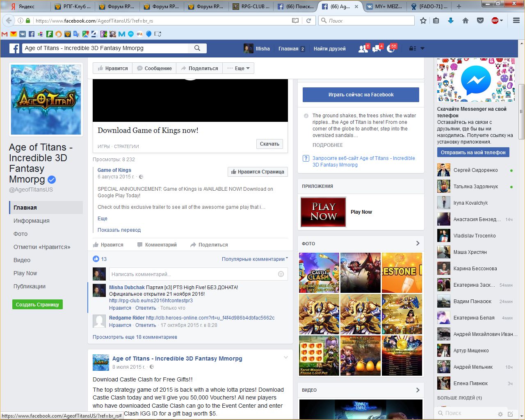The height and width of the screenshot is (420, 525).
Task: Open 'Популярные комментарии' sort dropdown
Action: coord(255,259)
